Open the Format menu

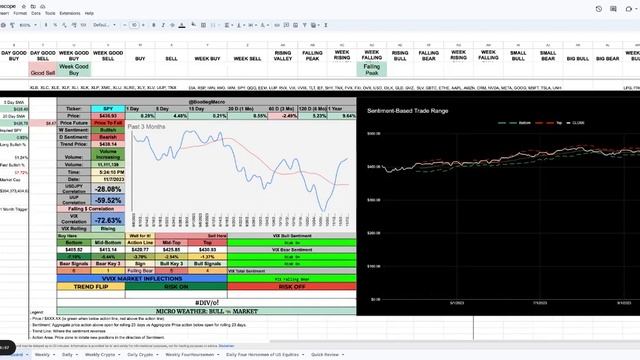[20, 13]
